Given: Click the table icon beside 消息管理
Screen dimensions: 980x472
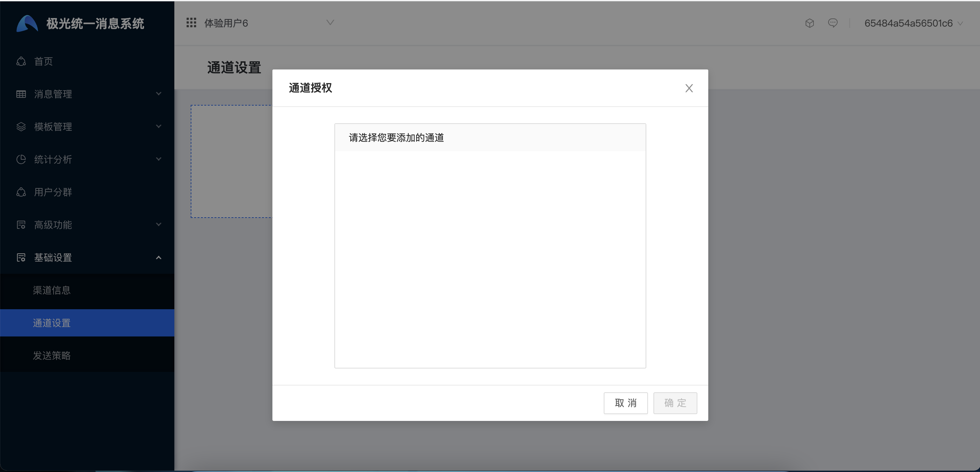Looking at the screenshot, I should point(21,94).
